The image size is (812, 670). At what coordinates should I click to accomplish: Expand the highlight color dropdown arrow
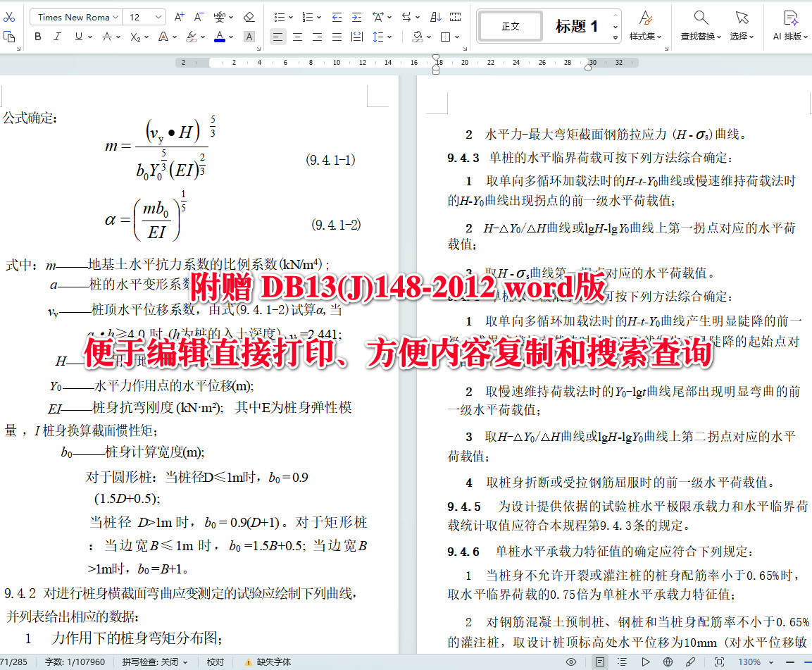click(203, 37)
